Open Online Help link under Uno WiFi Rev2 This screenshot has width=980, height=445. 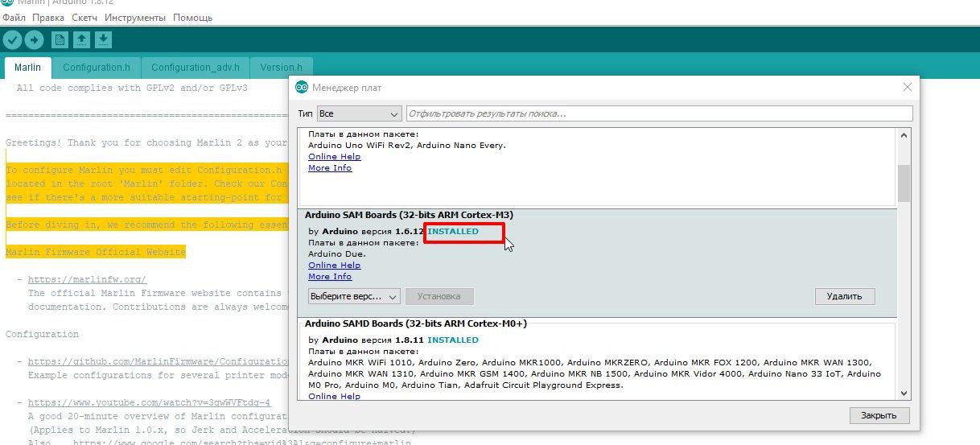(335, 156)
